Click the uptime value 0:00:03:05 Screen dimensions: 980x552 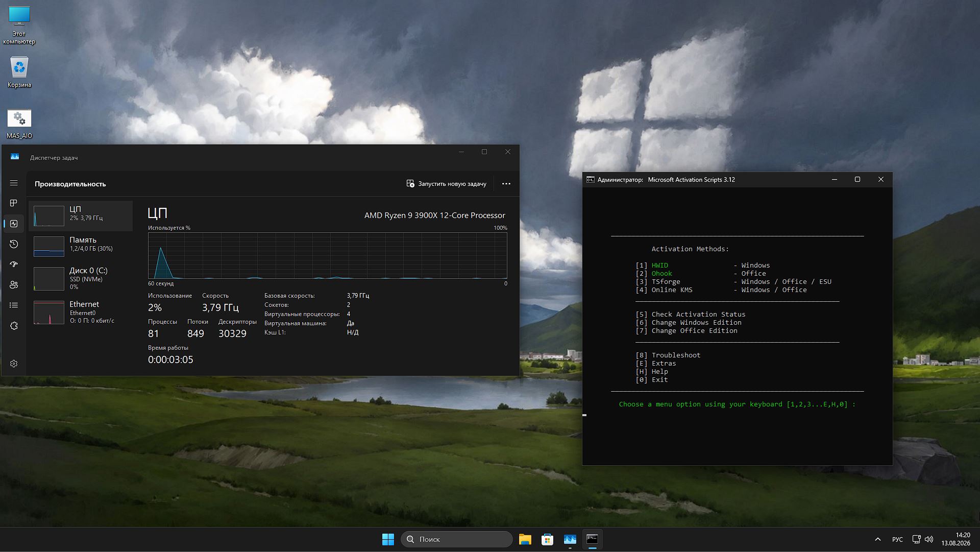coord(170,359)
